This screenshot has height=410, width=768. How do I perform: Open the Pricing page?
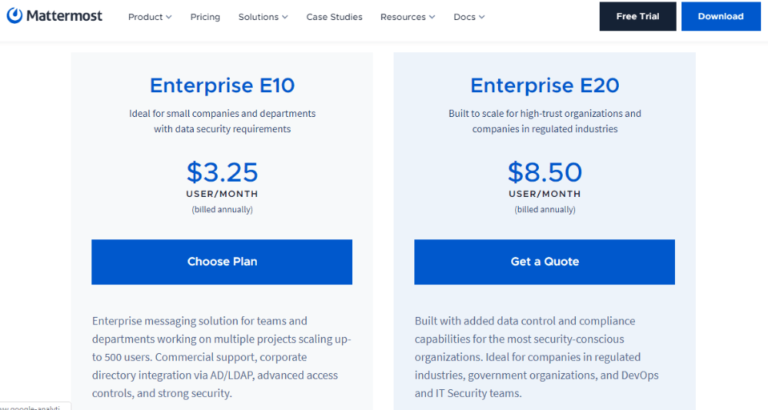pos(205,17)
